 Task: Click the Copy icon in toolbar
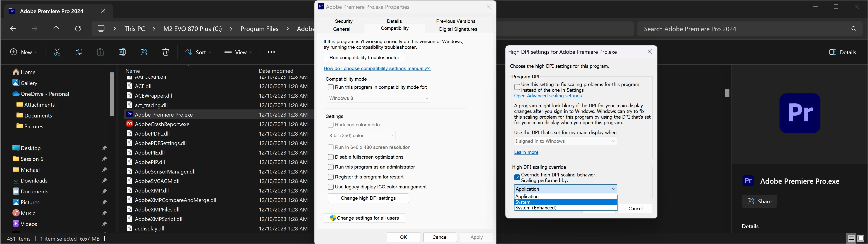[x=79, y=52]
